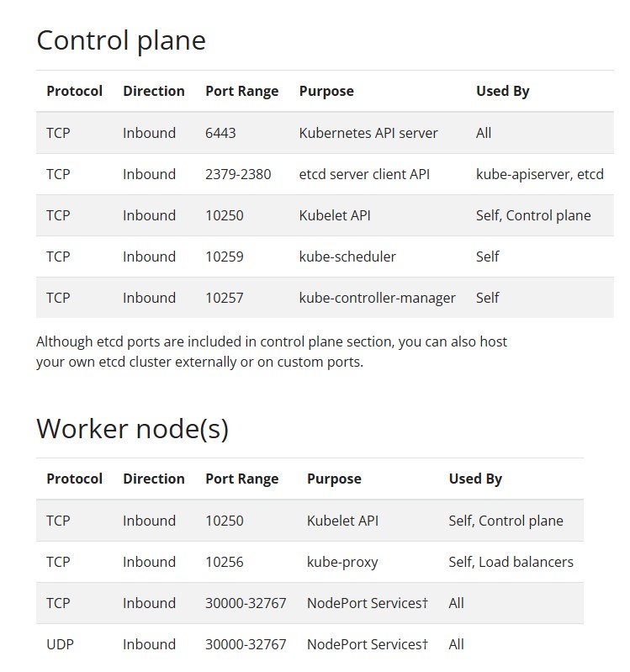Select port 10256 in the Worker node table
This screenshot has height=672, width=630.
[x=225, y=562]
